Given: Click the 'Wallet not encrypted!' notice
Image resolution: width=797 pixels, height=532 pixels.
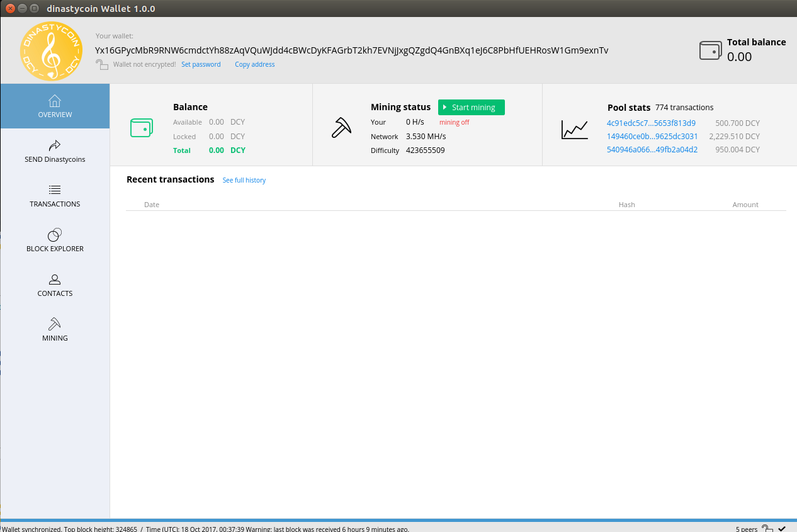Looking at the screenshot, I should point(145,64).
